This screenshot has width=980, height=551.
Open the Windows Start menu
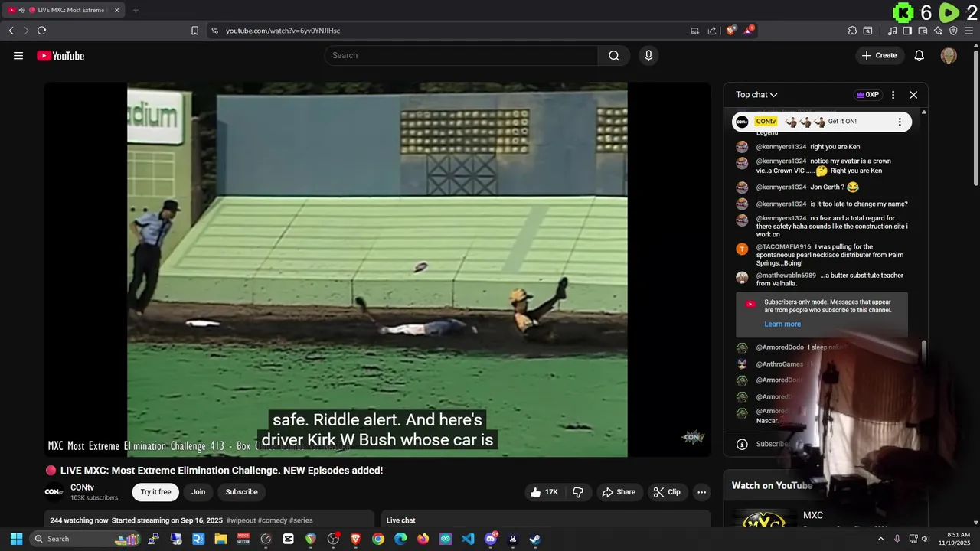pyautogui.click(x=16, y=539)
